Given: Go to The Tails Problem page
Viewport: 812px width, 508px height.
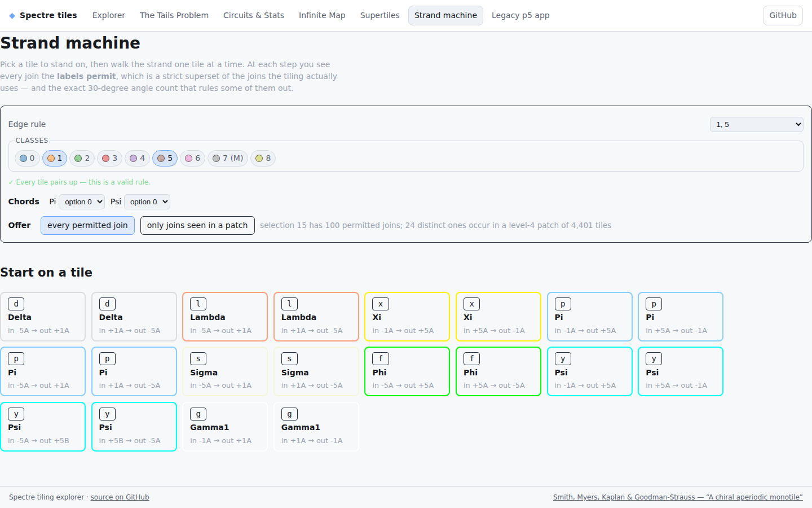Looking at the screenshot, I should (x=174, y=15).
